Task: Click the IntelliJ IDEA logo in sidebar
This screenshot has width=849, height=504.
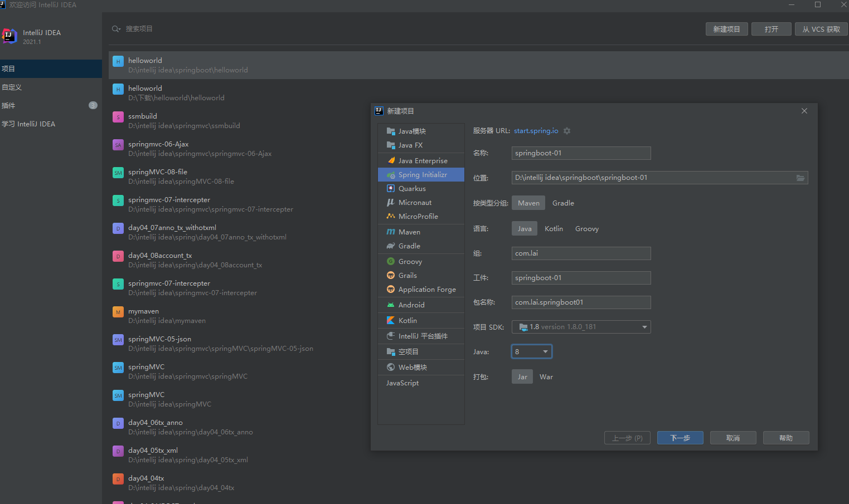Action: [9, 37]
